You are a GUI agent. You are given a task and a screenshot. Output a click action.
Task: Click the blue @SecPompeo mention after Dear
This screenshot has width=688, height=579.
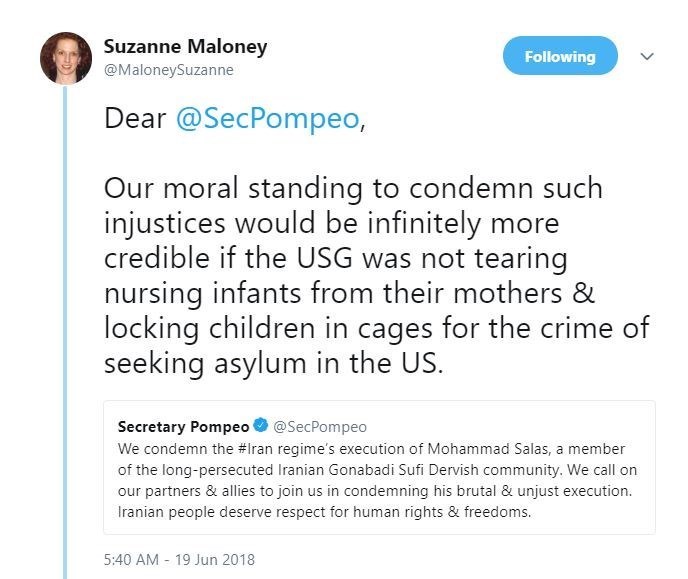click(267, 117)
